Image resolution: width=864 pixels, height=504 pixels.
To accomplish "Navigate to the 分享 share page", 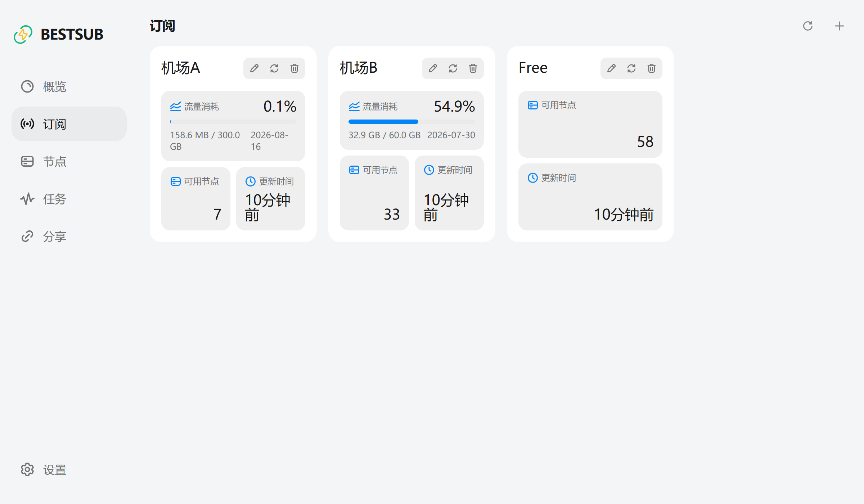I will click(69, 236).
